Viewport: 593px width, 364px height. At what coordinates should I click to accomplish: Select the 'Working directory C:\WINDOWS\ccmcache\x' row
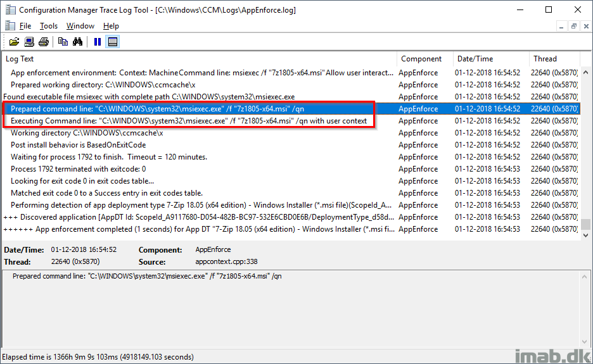coord(291,133)
